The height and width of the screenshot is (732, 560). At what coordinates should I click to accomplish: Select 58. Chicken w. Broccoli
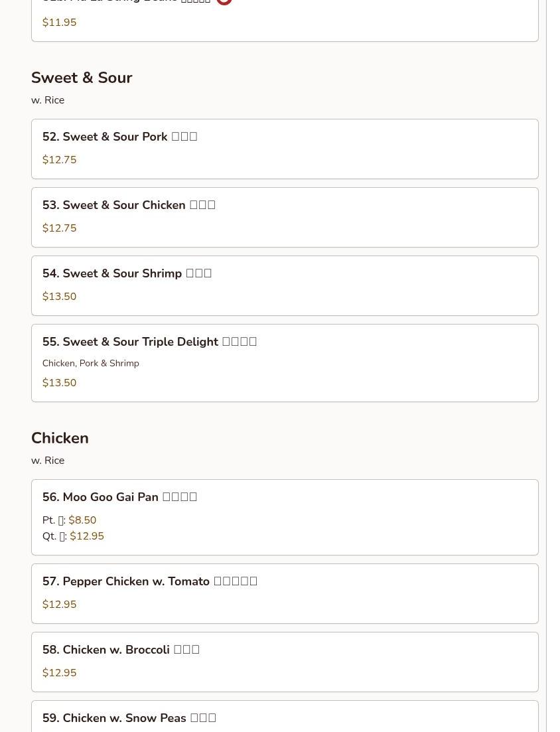121,650
